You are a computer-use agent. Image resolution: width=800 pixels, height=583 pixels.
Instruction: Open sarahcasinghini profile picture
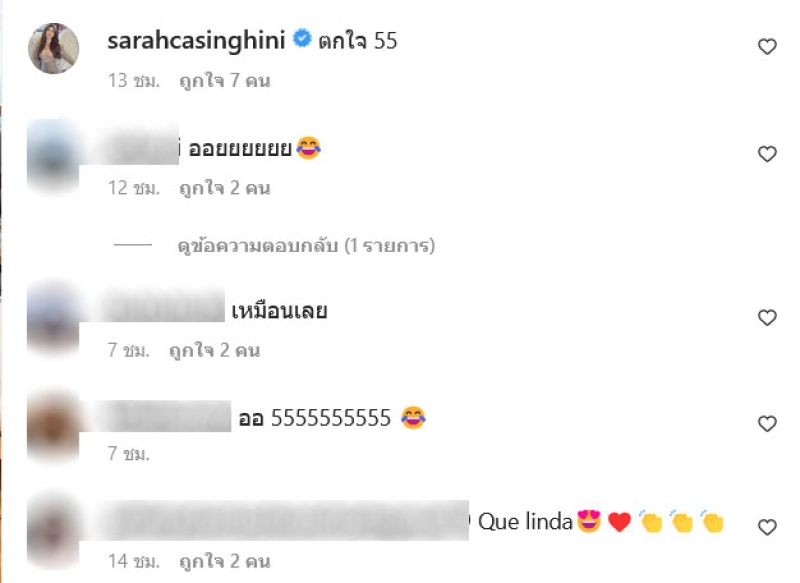coord(54,48)
